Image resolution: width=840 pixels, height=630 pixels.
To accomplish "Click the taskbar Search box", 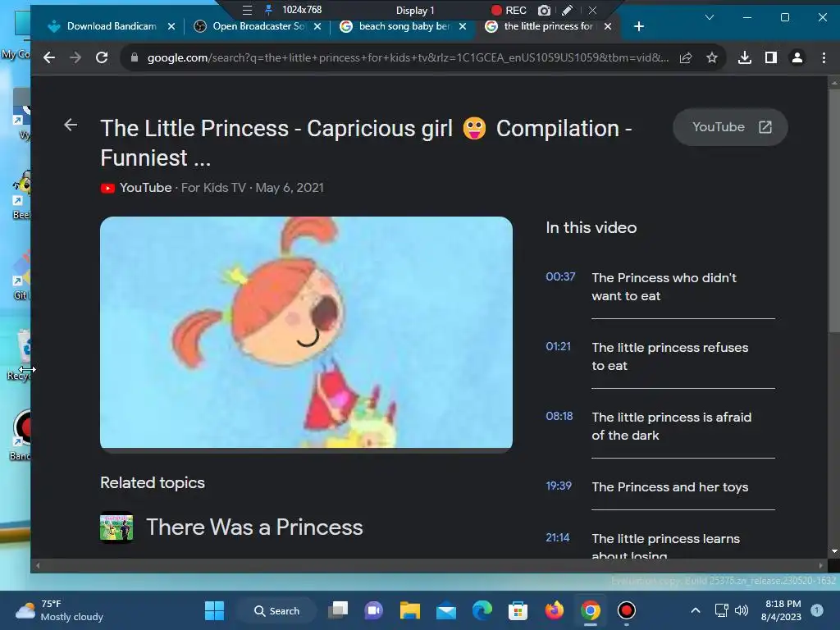I will point(276,610).
